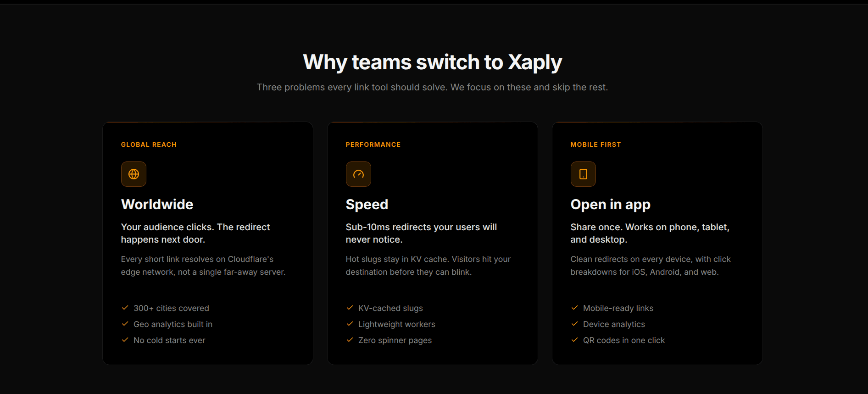Click the 'Device analytics' text
The height and width of the screenshot is (394, 868).
click(614, 324)
